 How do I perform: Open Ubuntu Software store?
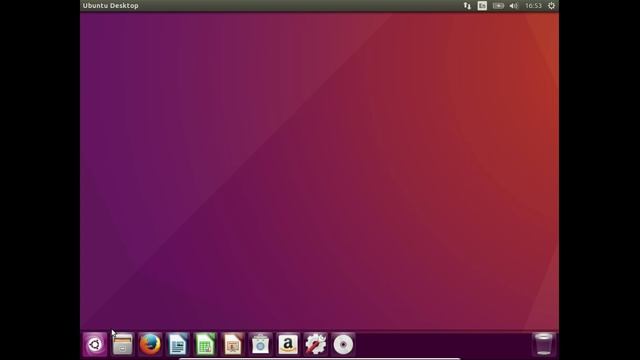tap(260, 344)
